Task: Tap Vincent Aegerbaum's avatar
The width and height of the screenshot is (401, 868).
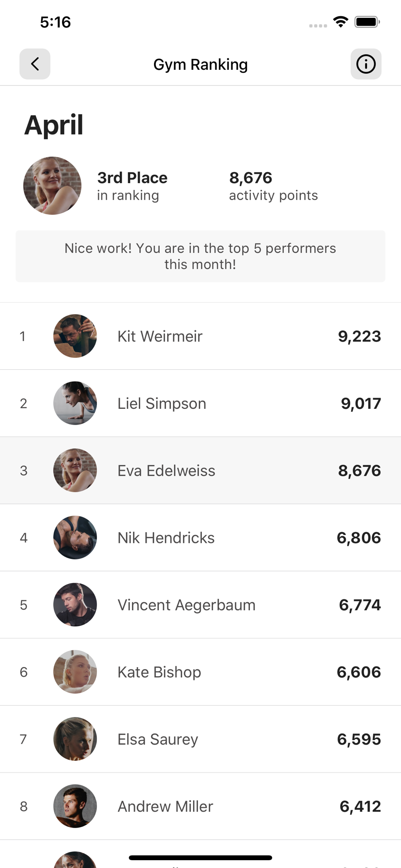Action: (75, 605)
